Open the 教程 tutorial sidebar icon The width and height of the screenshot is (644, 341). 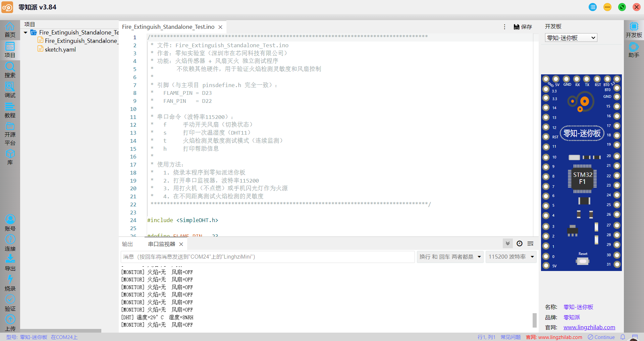[x=10, y=110]
